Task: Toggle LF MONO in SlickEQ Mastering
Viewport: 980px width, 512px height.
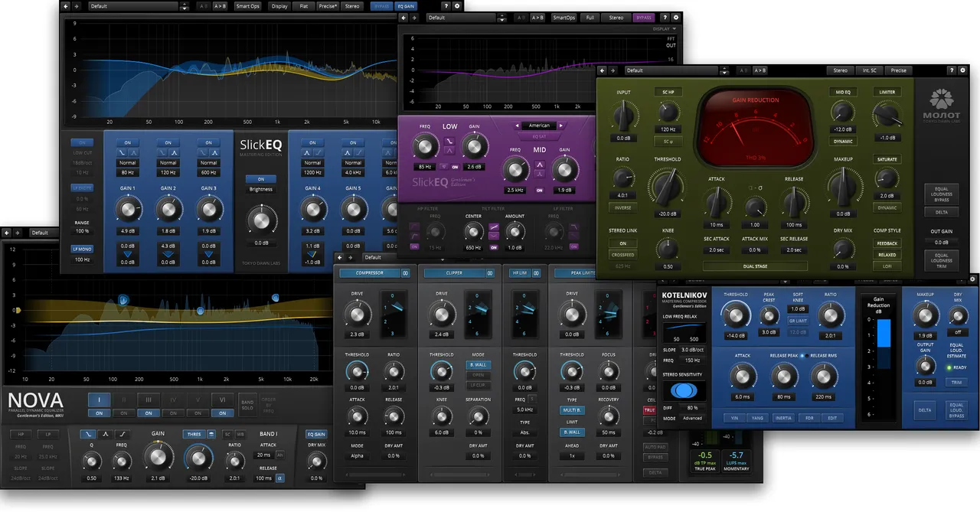Action: click(82, 249)
